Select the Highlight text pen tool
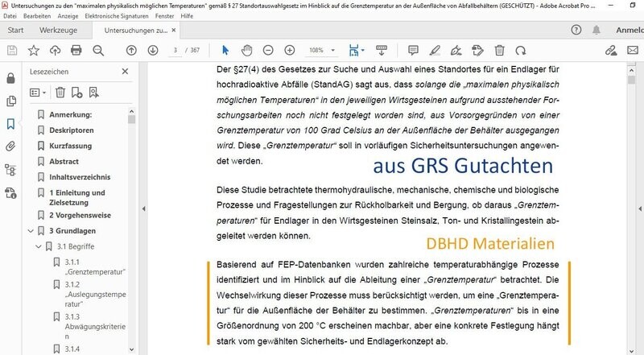 pyautogui.click(x=435, y=50)
